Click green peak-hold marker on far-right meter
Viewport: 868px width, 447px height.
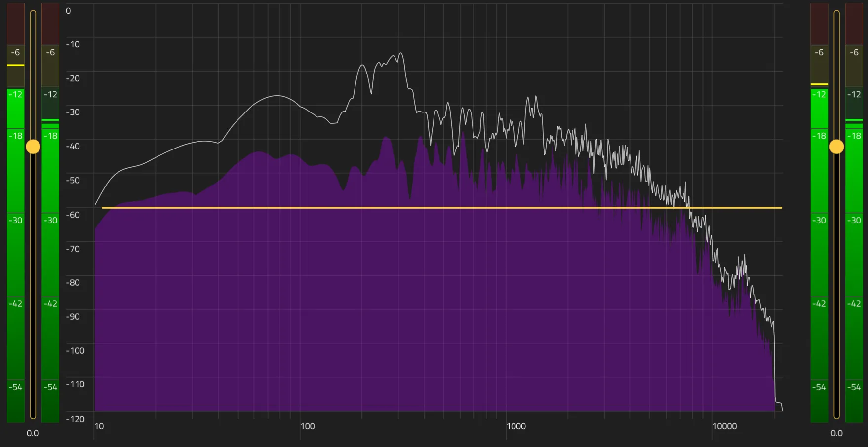pyautogui.click(x=854, y=120)
